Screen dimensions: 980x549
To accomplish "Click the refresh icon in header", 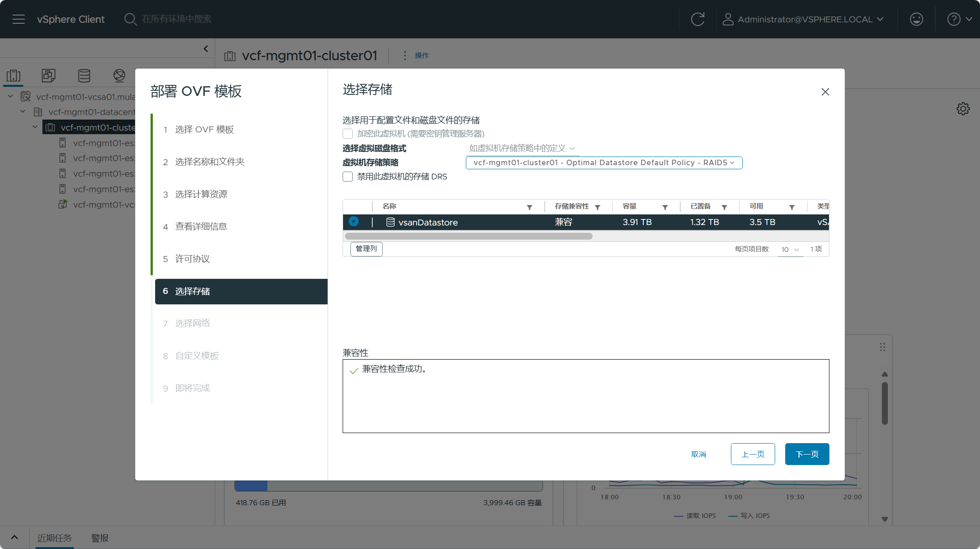I will click(x=698, y=19).
